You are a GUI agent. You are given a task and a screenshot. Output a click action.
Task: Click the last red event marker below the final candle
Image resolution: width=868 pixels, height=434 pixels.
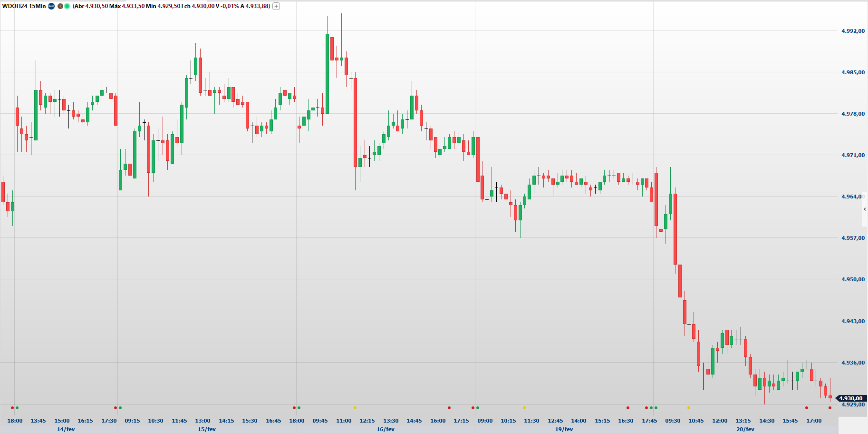[830, 408]
